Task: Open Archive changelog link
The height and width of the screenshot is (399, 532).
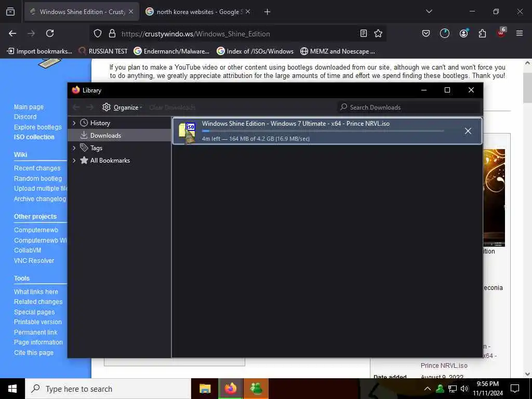Action: pyautogui.click(x=40, y=199)
